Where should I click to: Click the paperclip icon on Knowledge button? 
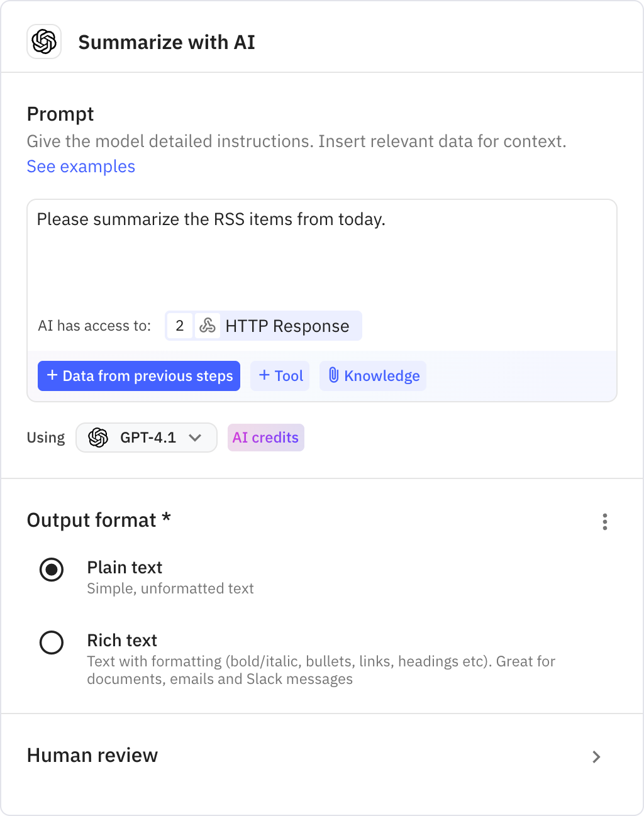[x=334, y=375]
